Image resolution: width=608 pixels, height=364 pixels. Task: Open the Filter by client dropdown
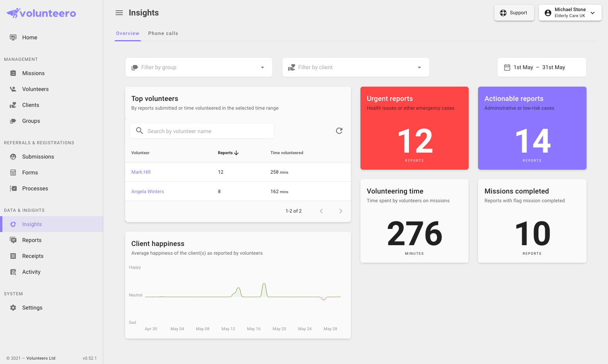(355, 67)
